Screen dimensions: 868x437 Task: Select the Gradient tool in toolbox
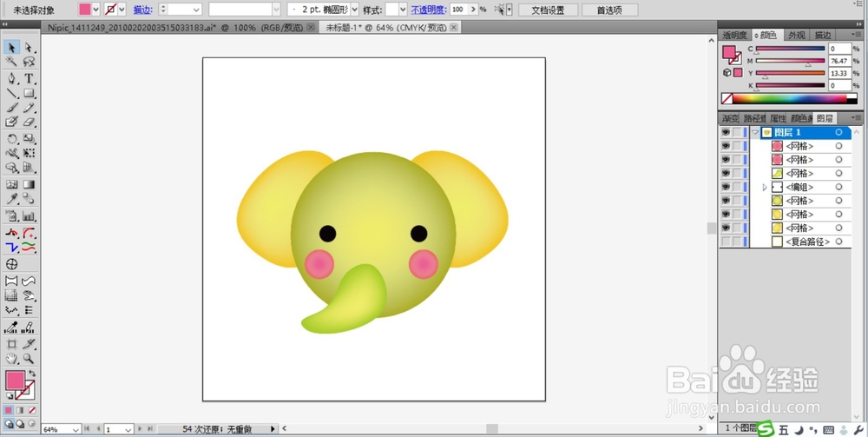pos(29,184)
